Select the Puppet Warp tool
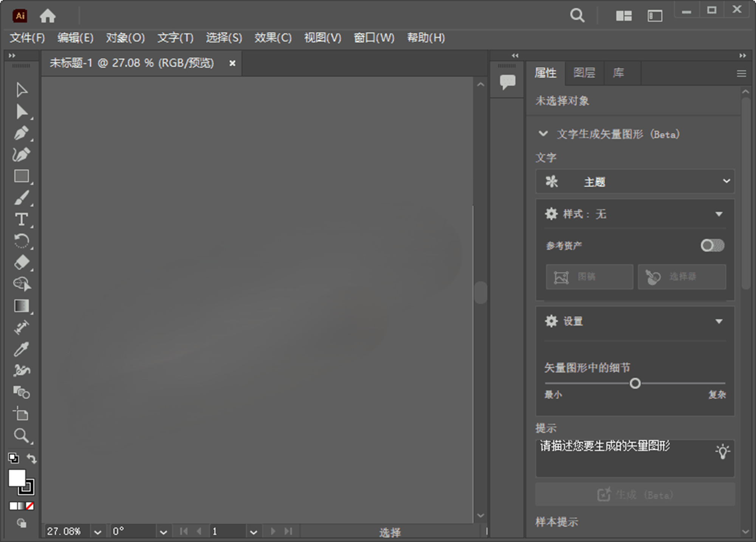 22,370
